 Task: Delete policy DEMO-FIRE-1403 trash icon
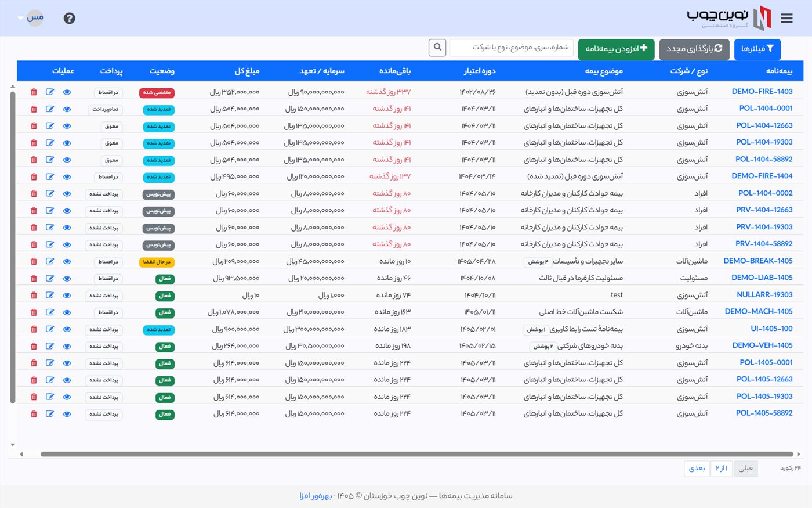[x=34, y=92]
